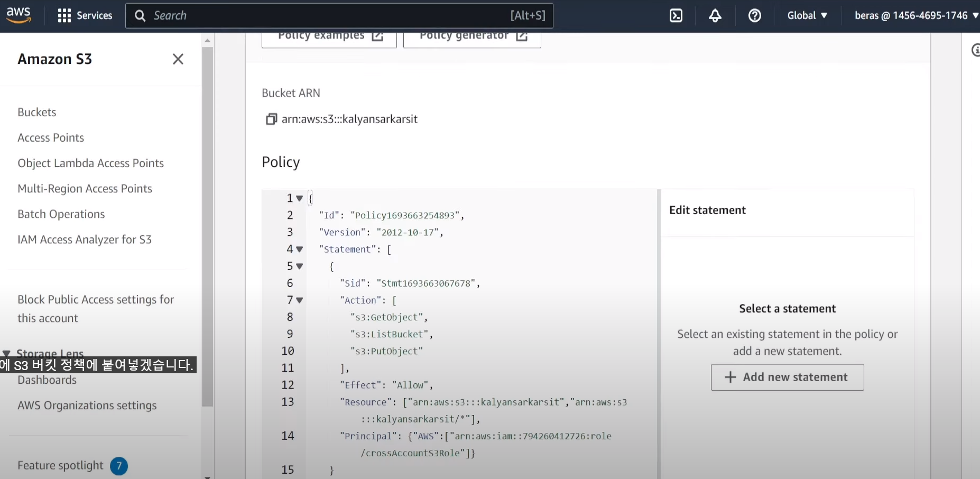Open the CloudShell terminal icon

pos(676,15)
